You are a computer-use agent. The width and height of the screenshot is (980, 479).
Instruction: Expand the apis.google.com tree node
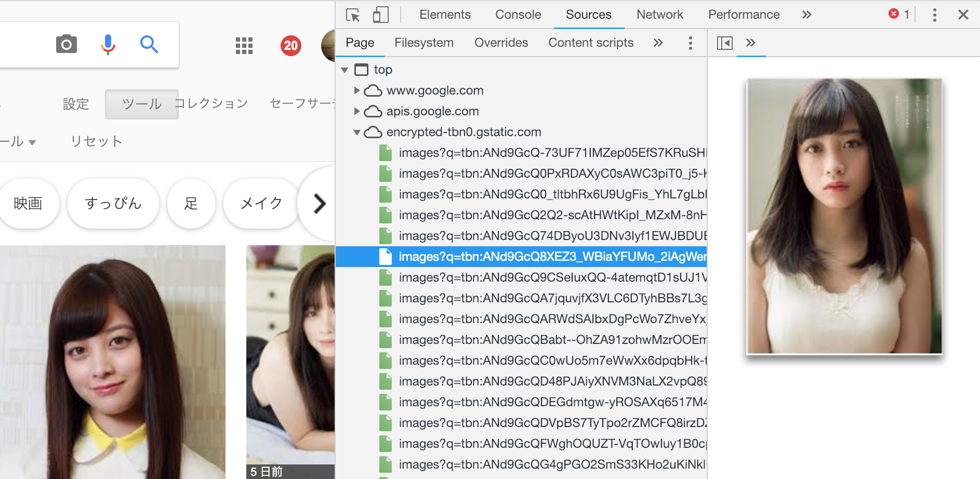point(356,111)
